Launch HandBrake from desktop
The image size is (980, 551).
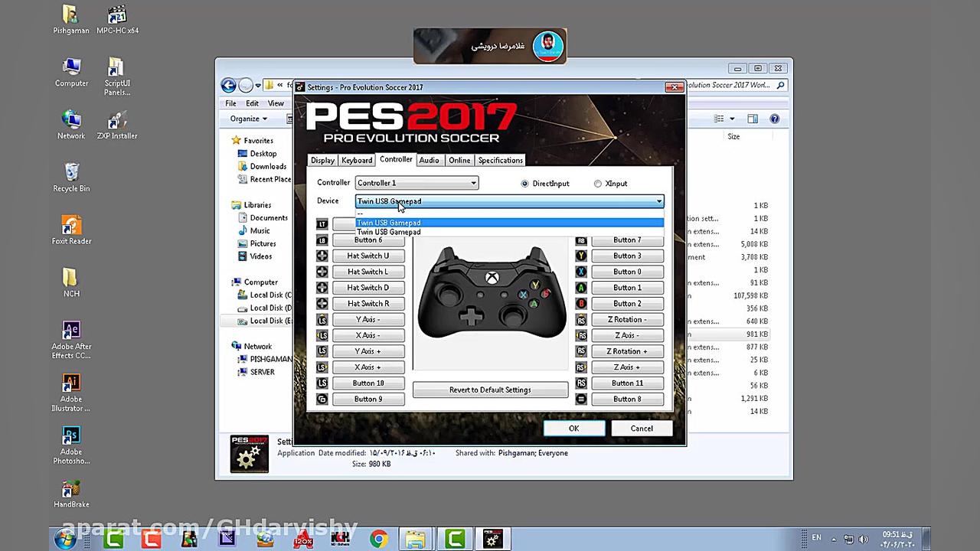(x=71, y=494)
